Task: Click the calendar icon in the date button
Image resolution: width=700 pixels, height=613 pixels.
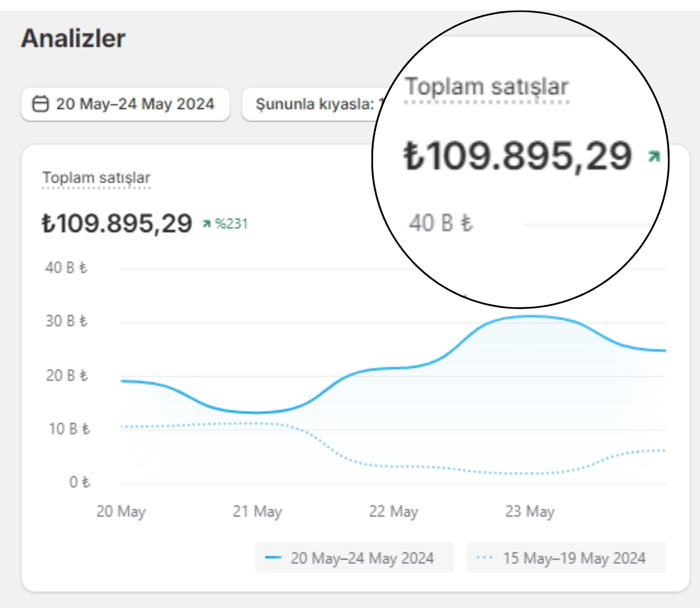Action: coord(40,104)
